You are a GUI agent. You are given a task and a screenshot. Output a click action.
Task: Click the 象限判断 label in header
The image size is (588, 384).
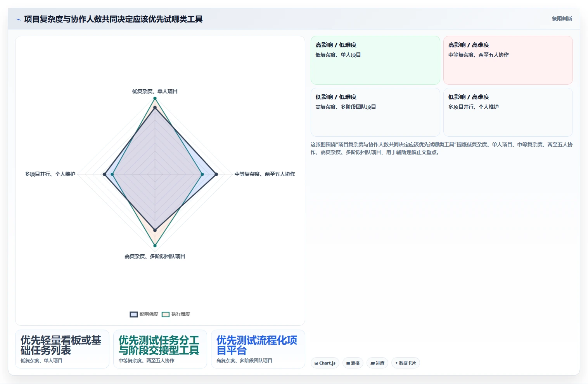pyautogui.click(x=562, y=19)
